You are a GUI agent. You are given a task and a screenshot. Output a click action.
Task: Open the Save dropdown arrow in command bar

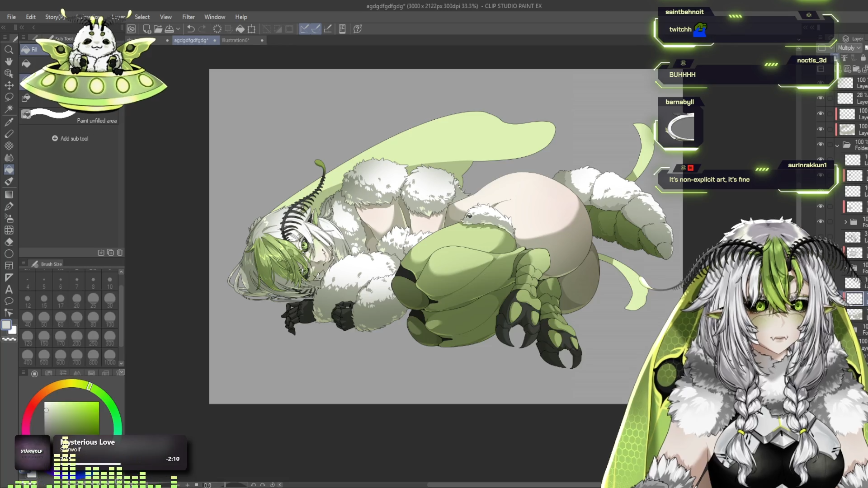point(178,29)
